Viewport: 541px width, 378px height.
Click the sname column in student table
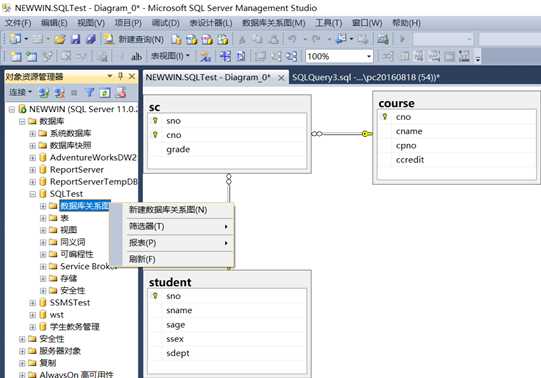[179, 310]
